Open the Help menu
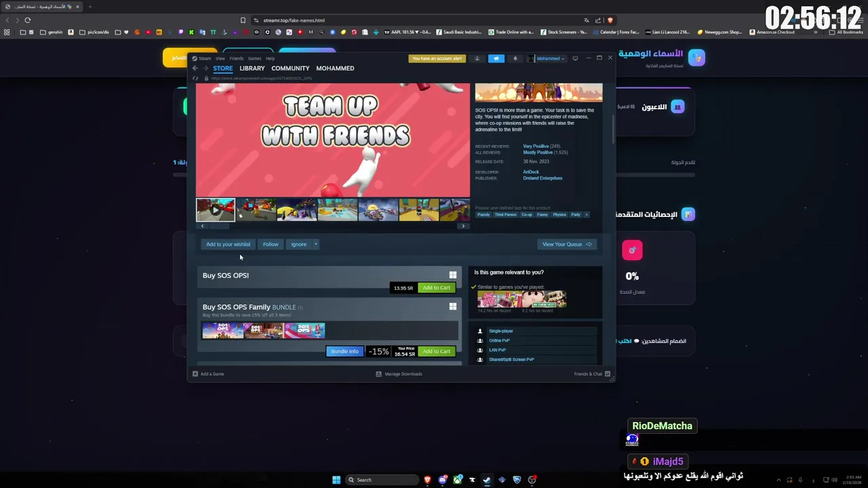This screenshot has height=488, width=868. 270,58
